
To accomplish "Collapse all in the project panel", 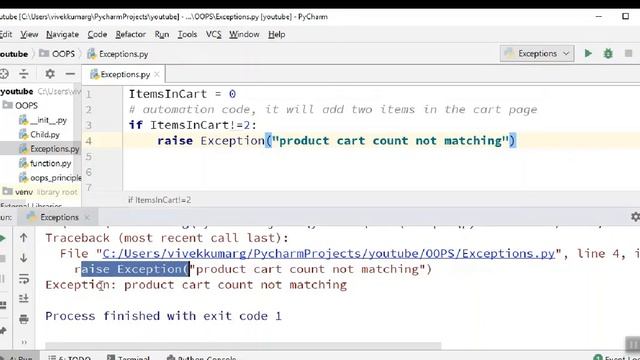I will click(24, 74).
